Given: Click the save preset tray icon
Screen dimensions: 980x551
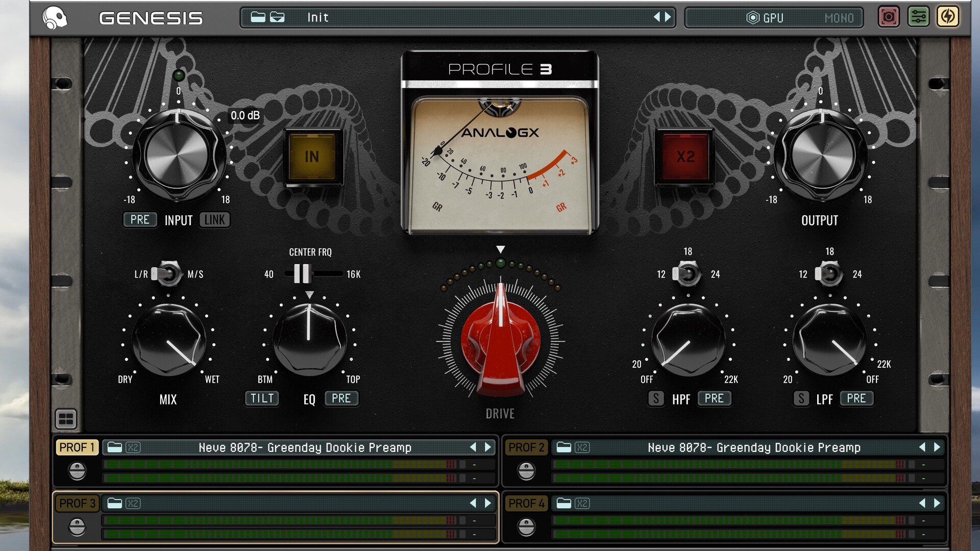Looking at the screenshot, I should click(277, 17).
